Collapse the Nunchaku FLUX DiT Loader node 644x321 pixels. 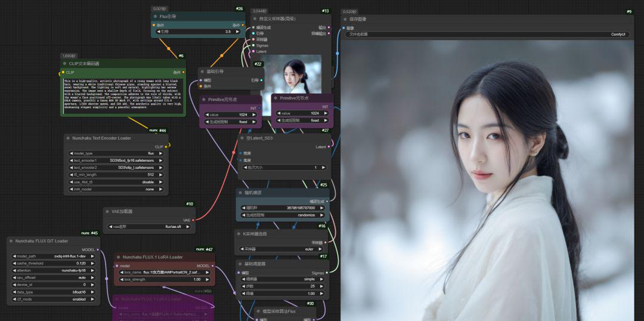tap(11, 241)
